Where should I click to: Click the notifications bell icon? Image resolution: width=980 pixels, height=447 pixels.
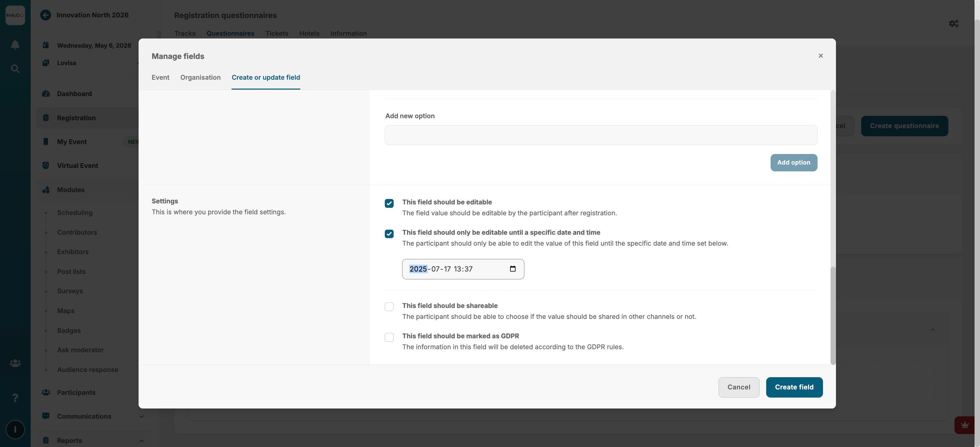pos(15,45)
